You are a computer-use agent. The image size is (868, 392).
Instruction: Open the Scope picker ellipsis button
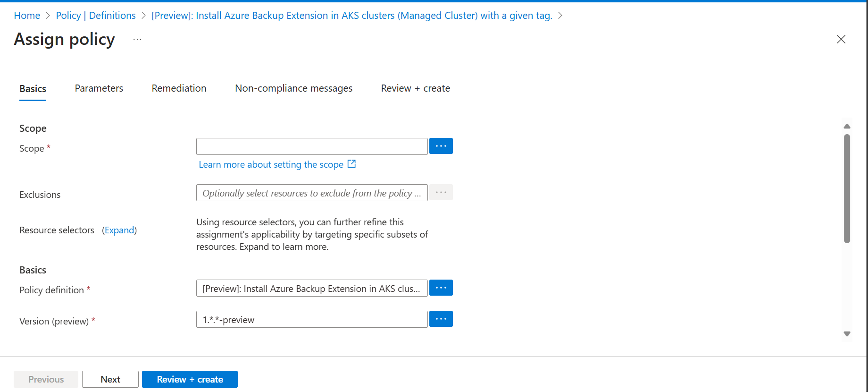pos(441,146)
